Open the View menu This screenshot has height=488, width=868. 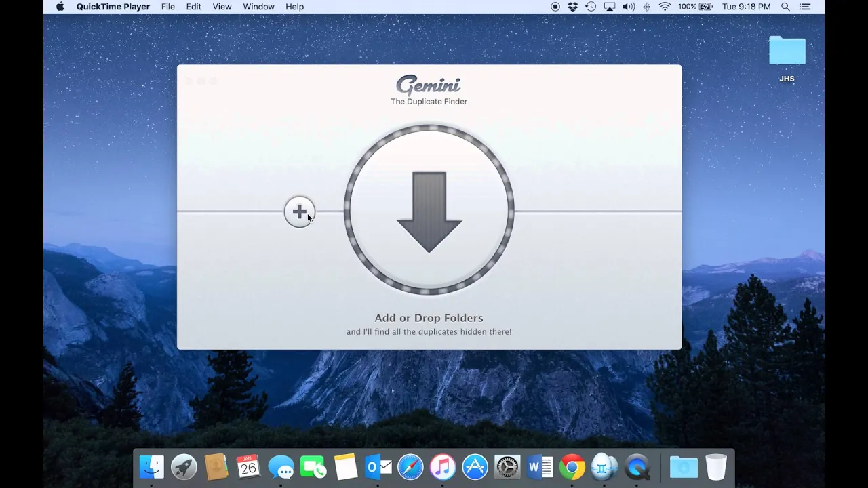[x=222, y=7]
